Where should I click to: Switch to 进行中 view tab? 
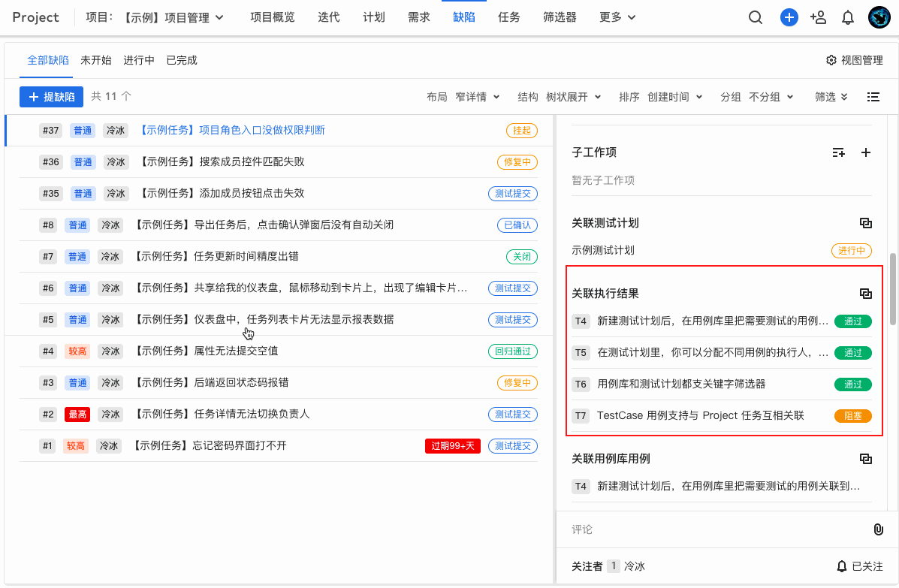139,60
